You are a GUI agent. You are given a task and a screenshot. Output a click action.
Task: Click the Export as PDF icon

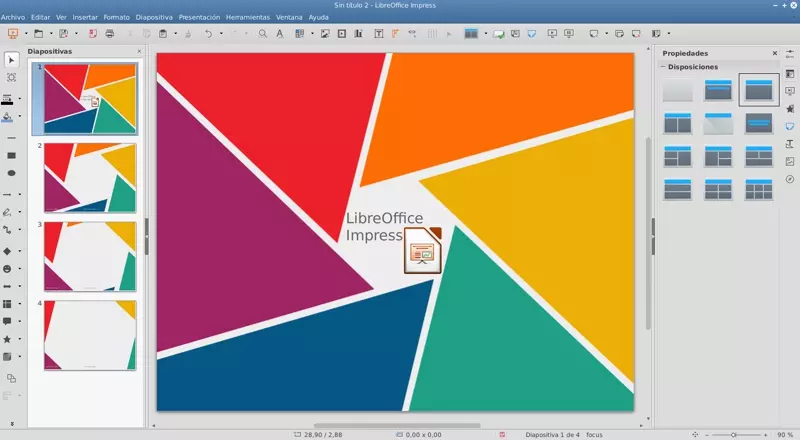click(92, 34)
